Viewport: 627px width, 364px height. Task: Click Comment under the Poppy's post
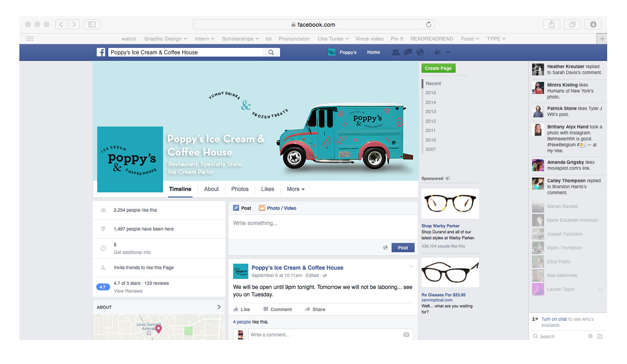[x=277, y=309]
